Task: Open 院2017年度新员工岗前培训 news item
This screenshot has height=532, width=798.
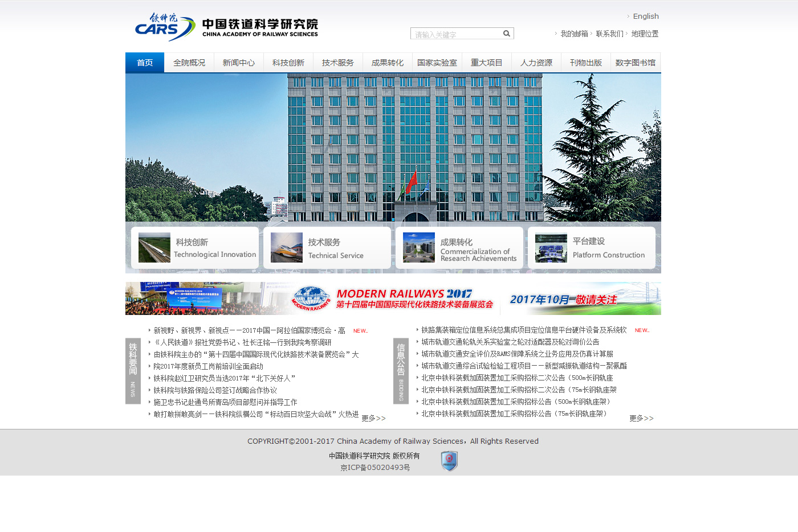Action: coord(208,366)
